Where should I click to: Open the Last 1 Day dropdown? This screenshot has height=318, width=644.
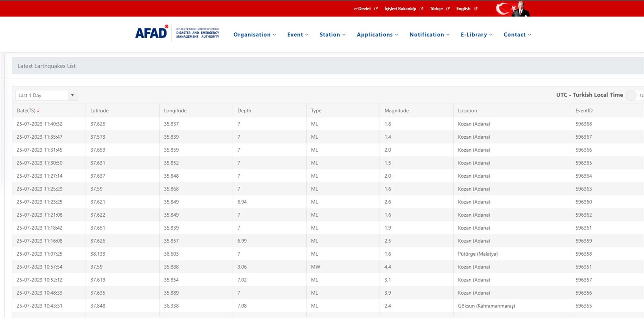[x=46, y=95]
